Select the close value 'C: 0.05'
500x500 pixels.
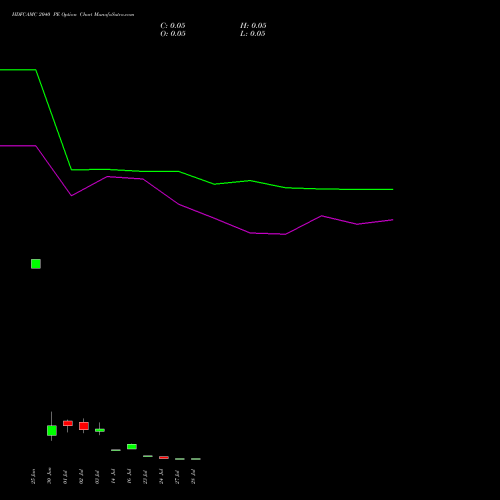click(x=173, y=26)
